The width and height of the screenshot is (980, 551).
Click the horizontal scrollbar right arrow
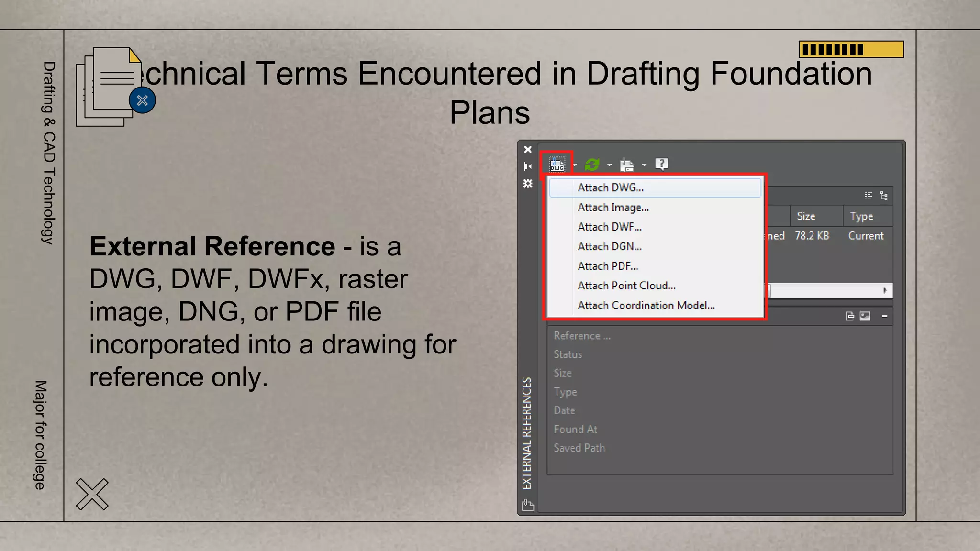(885, 290)
